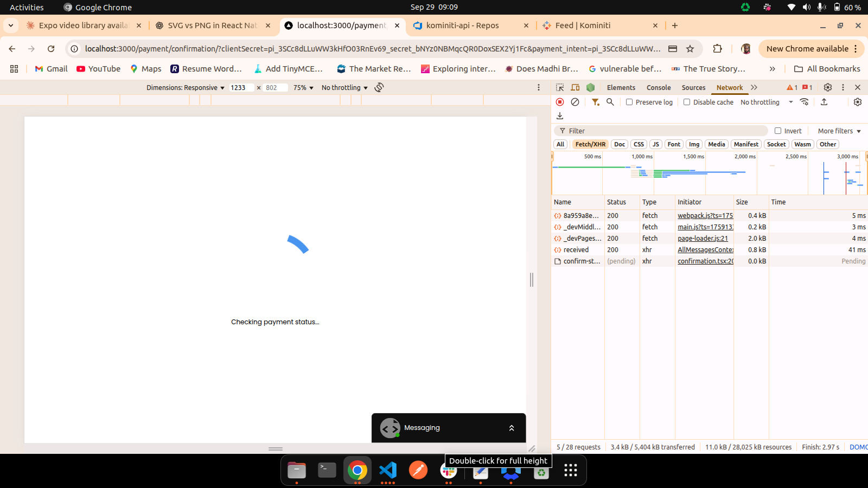This screenshot has height=488, width=868.
Task: Open the network search magnifier
Action: click(x=610, y=102)
